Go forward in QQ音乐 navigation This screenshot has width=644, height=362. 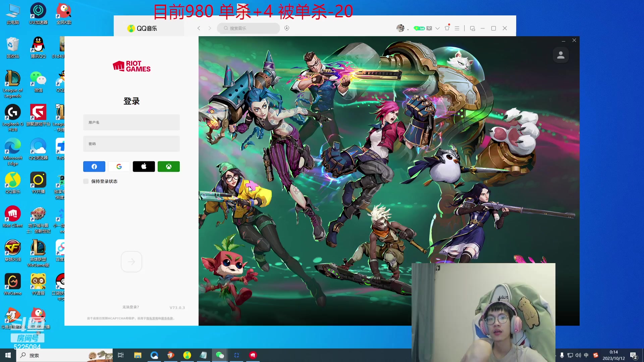tap(210, 28)
